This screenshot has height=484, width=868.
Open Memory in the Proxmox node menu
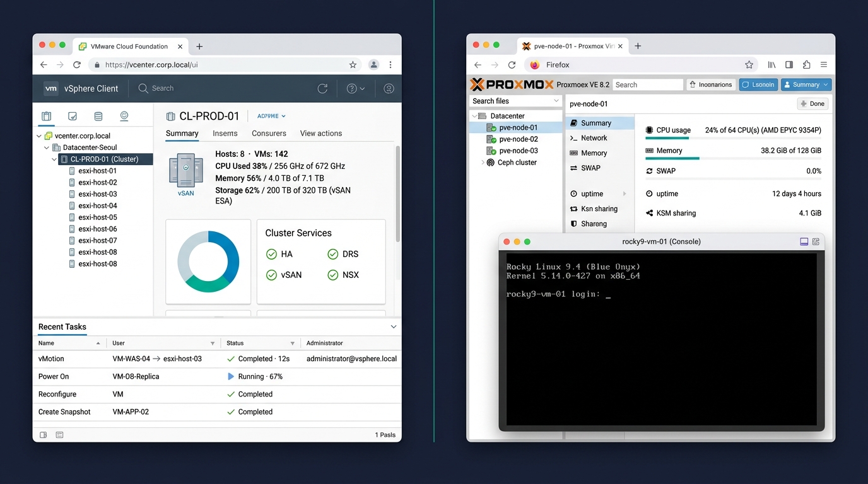point(599,153)
